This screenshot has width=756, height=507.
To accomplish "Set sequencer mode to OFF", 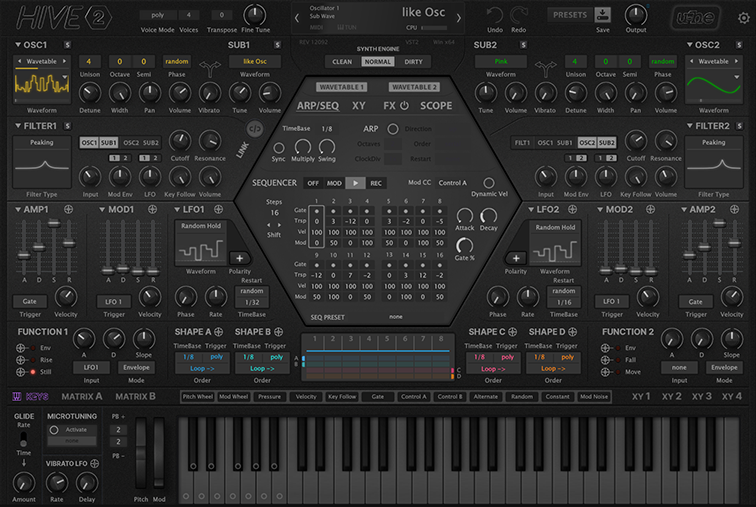I will pos(313,183).
